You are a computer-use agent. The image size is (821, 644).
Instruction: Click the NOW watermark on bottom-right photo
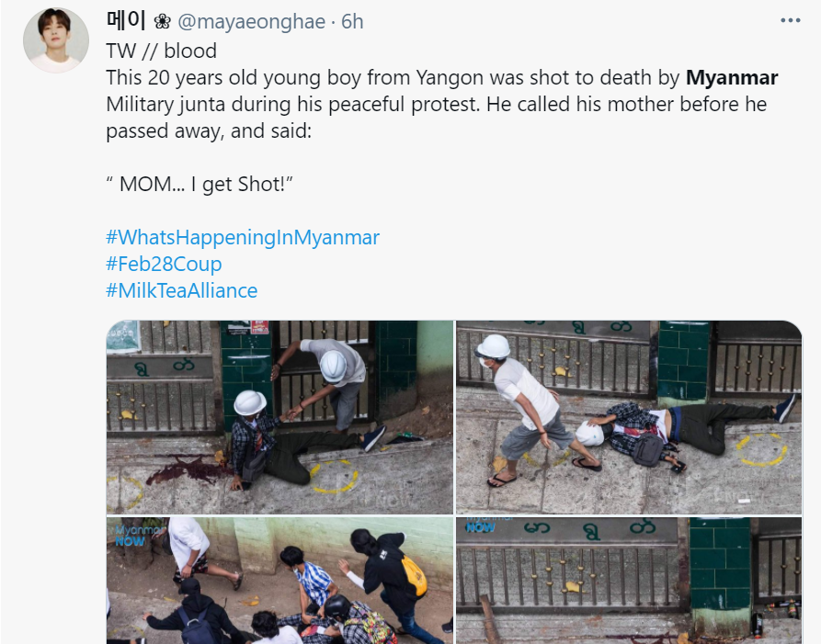click(x=480, y=527)
